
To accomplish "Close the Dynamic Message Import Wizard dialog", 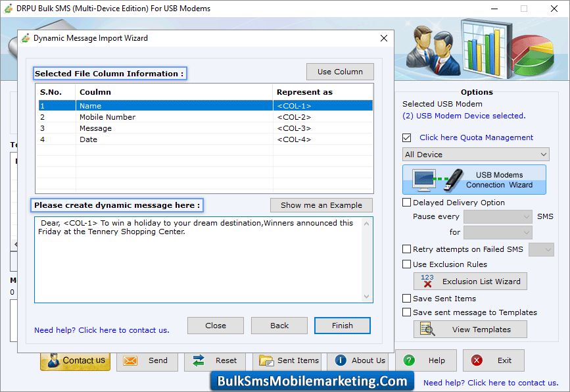I will pyautogui.click(x=384, y=38).
